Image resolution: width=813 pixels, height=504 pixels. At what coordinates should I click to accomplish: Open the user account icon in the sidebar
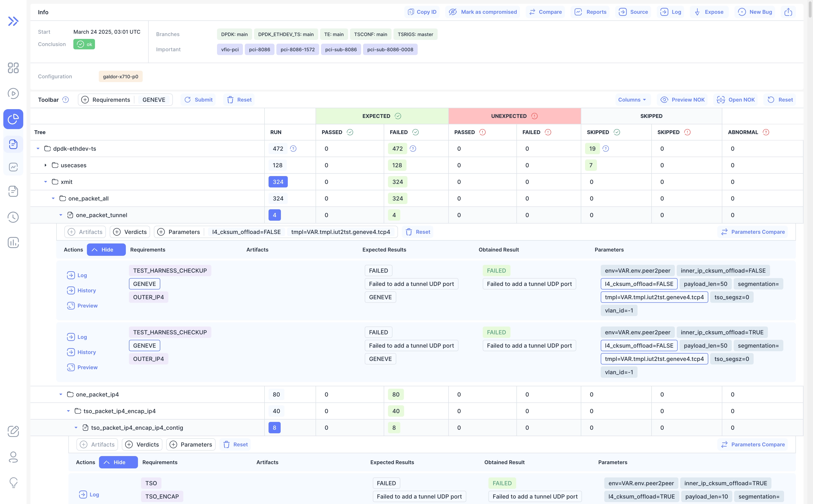coord(13,457)
